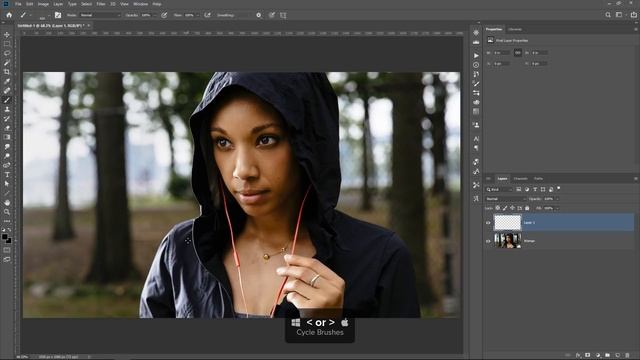Image resolution: width=640 pixels, height=360 pixels.
Task: Open the Window menu
Action: pyautogui.click(x=141, y=4)
